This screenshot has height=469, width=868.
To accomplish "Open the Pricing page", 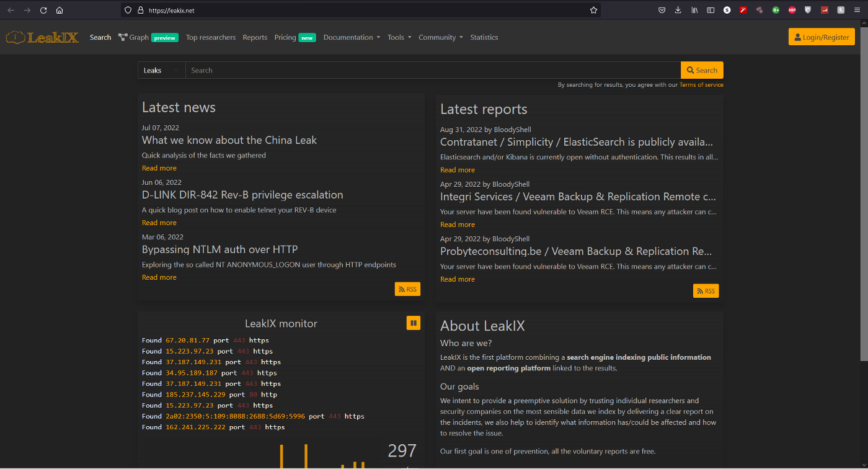I will (x=295, y=37).
